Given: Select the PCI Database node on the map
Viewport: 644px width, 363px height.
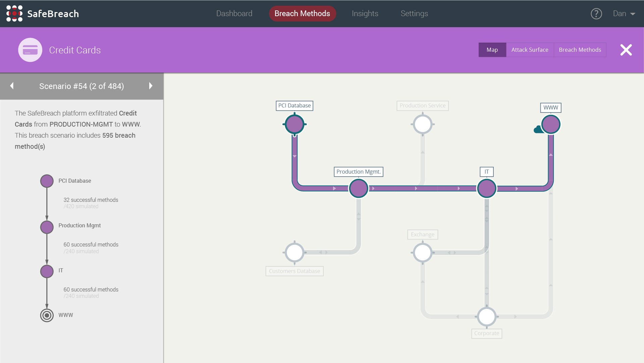Looking at the screenshot, I should (294, 124).
